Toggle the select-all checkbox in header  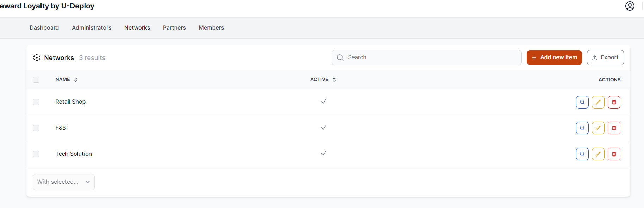click(36, 80)
